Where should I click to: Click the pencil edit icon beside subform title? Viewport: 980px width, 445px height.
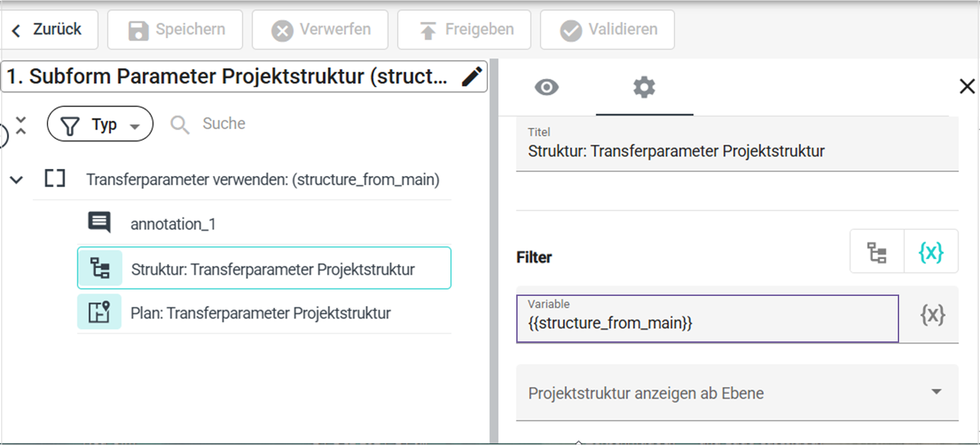pyautogui.click(x=472, y=77)
